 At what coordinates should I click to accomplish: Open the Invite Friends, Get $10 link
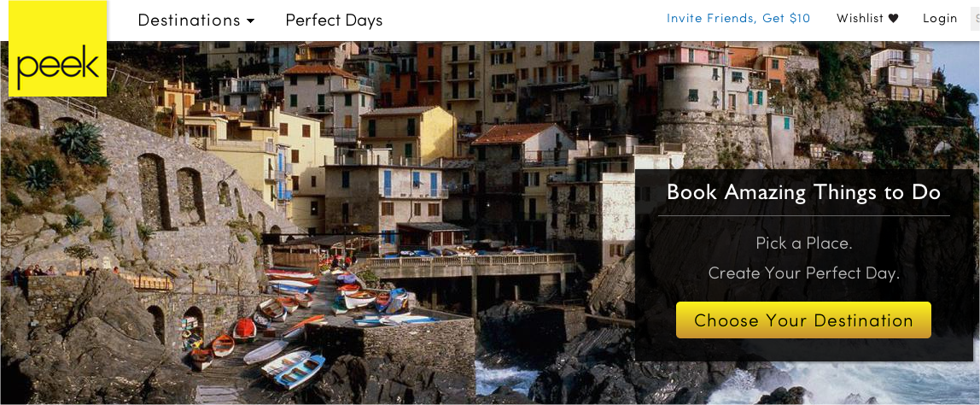pyautogui.click(x=738, y=19)
